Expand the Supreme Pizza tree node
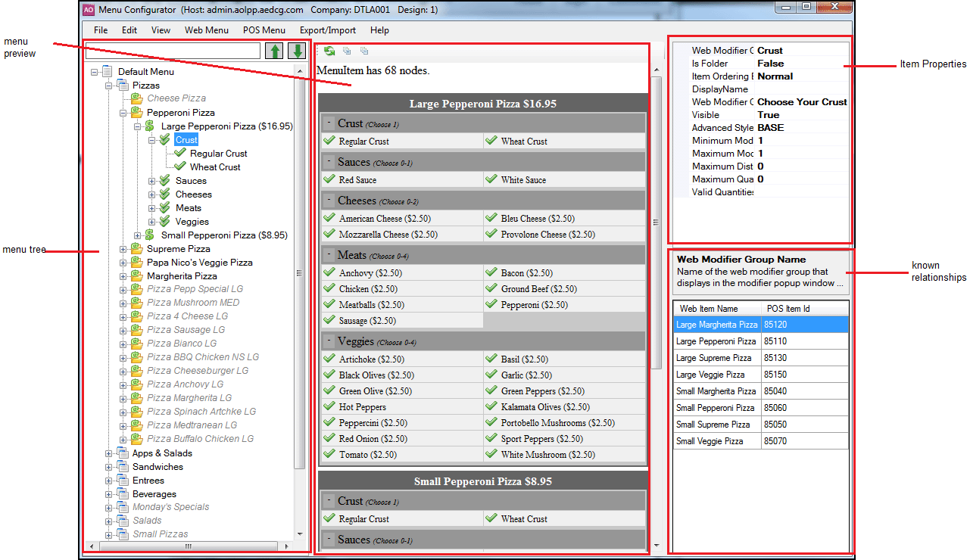Viewport: 970px width, 560px height. coord(123,249)
